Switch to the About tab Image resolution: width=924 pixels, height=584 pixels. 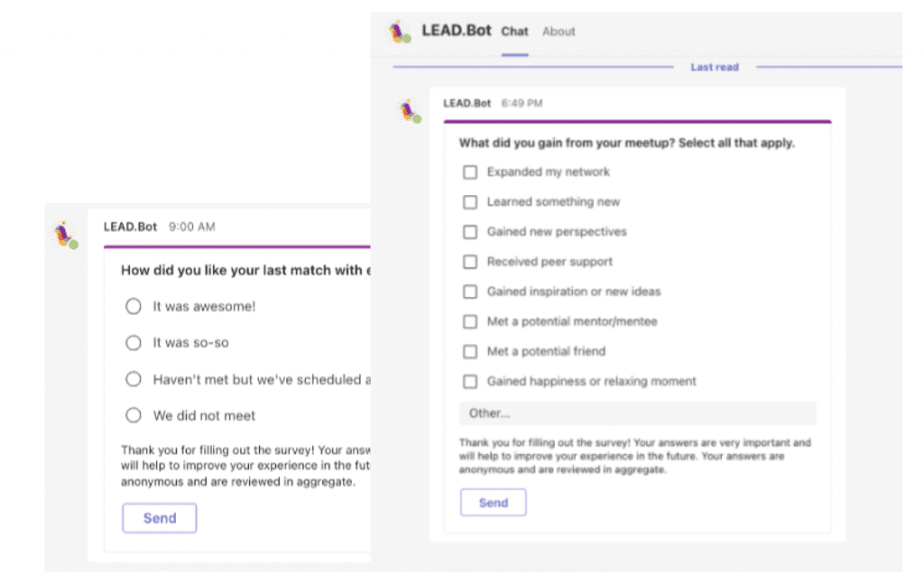point(558,31)
